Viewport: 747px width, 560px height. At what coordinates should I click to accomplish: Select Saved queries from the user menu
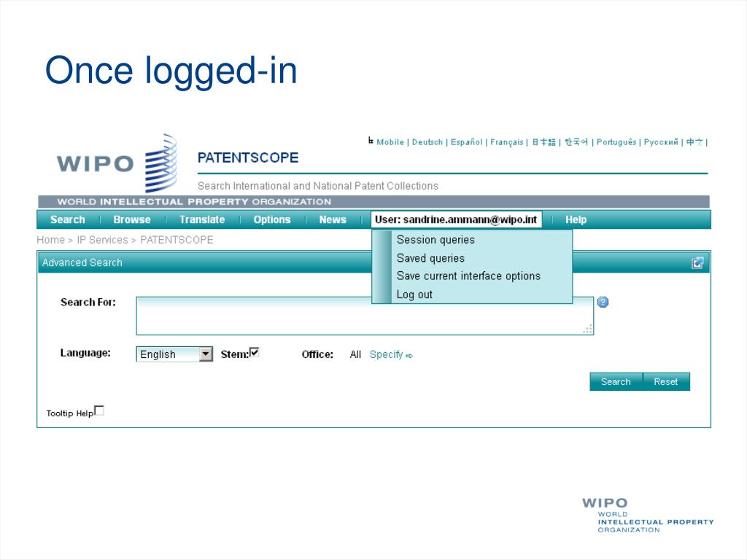pyautogui.click(x=430, y=258)
